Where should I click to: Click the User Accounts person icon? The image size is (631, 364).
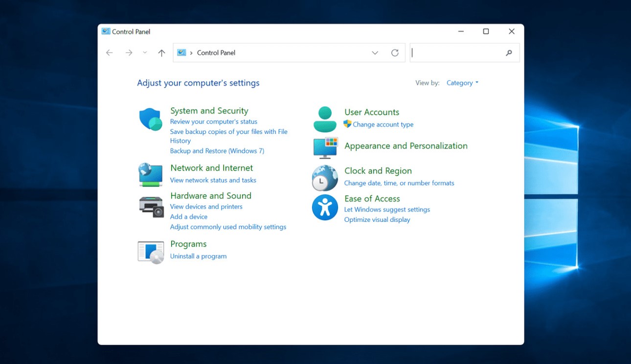tap(325, 119)
